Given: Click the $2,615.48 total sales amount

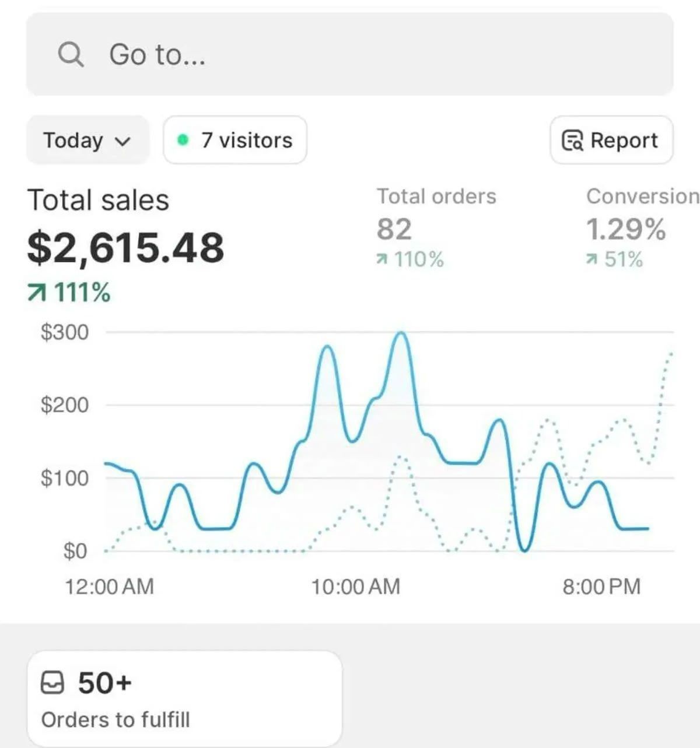Looking at the screenshot, I should pyautogui.click(x=125, y=247).
